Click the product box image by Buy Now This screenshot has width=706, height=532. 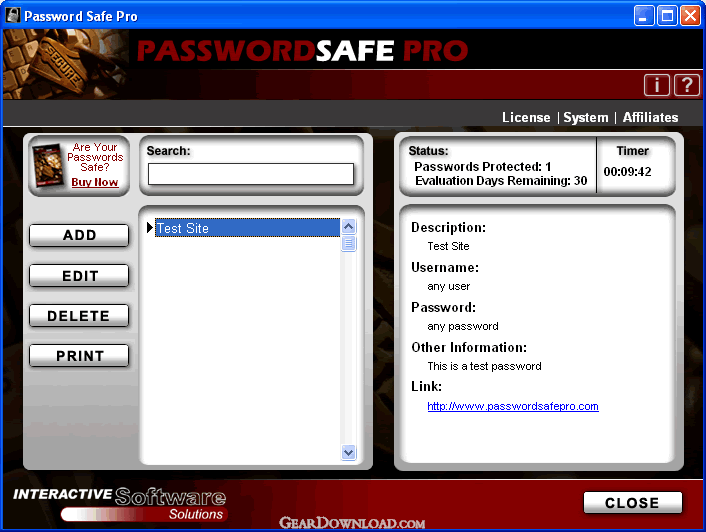(x=48, y=165)
